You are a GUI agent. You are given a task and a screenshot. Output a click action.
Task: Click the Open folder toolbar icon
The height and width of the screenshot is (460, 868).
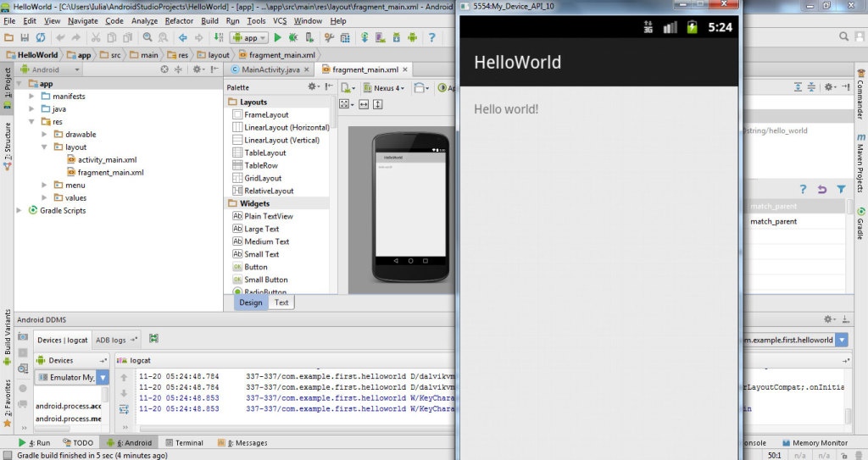[x=8, y=37]
